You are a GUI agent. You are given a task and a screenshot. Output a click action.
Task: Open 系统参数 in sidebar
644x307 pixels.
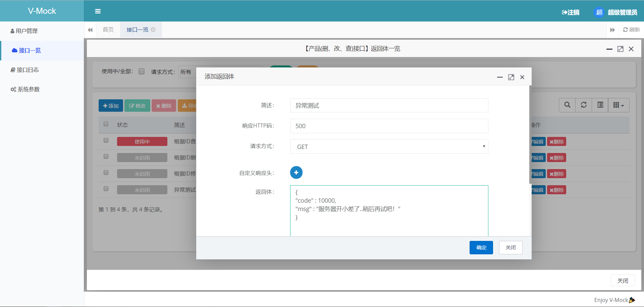[42, 89]
